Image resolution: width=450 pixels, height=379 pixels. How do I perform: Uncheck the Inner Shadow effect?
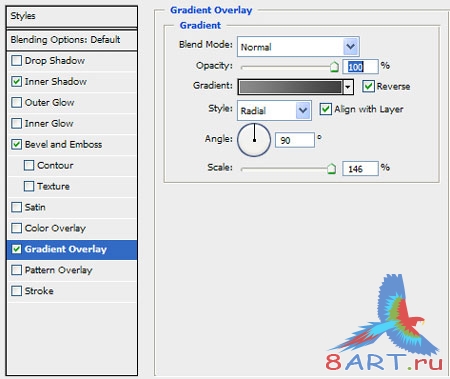click(16, 82)
